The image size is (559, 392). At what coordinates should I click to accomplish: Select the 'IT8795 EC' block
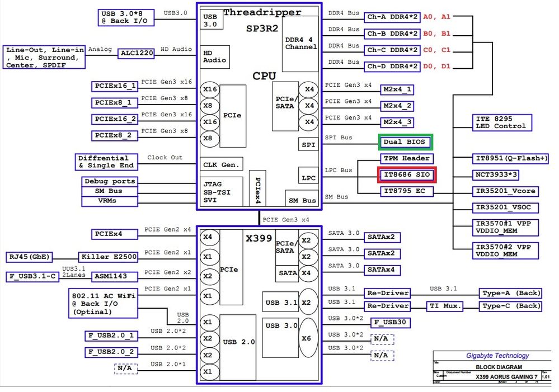407,191
